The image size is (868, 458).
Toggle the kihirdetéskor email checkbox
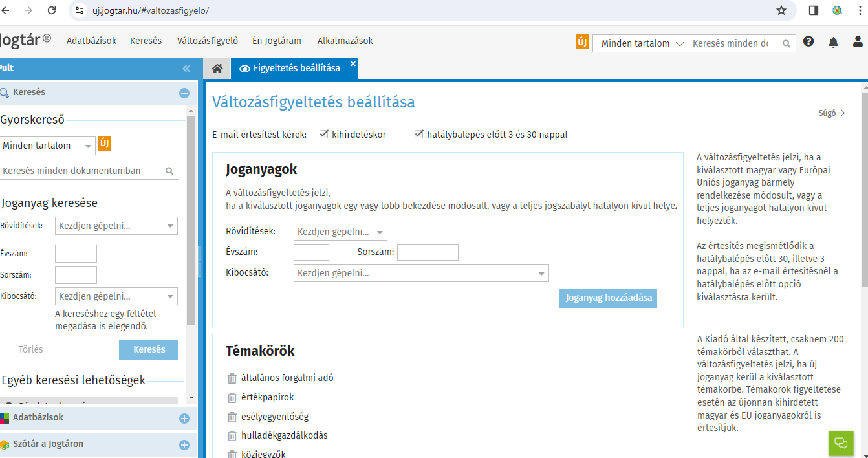pyautogui.click(x=324, y=135)
